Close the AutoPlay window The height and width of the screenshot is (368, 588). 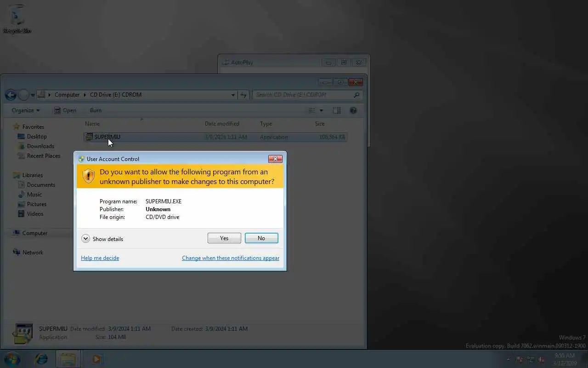359,62
